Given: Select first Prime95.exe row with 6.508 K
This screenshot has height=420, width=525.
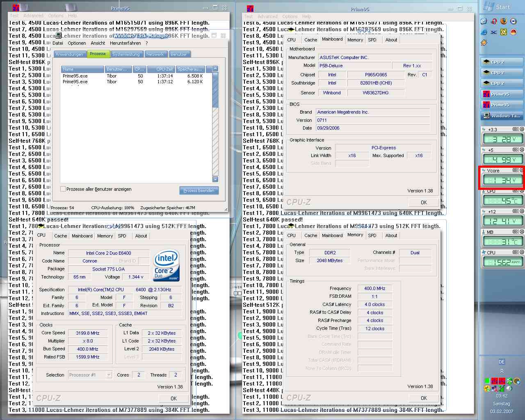Looking at the screenshot, I should tap(133, 76).
